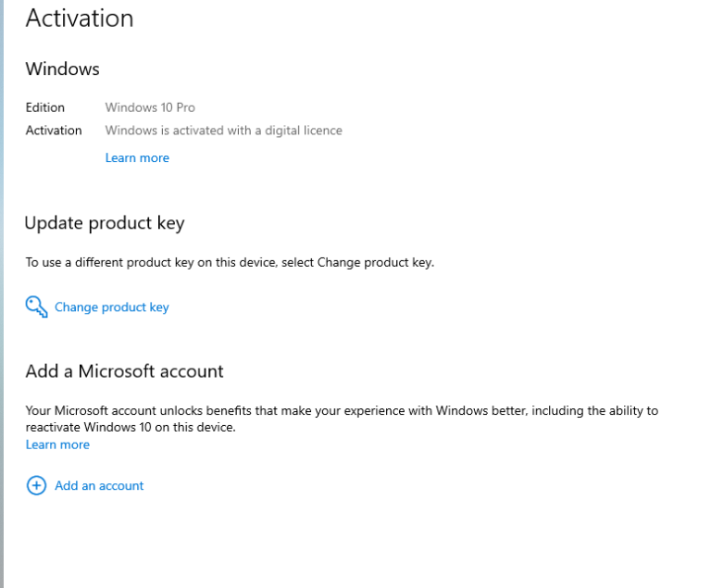The image size is (711, 588).
Task: Click the word 'Pro' in the edition value
Action: (185, 107)
